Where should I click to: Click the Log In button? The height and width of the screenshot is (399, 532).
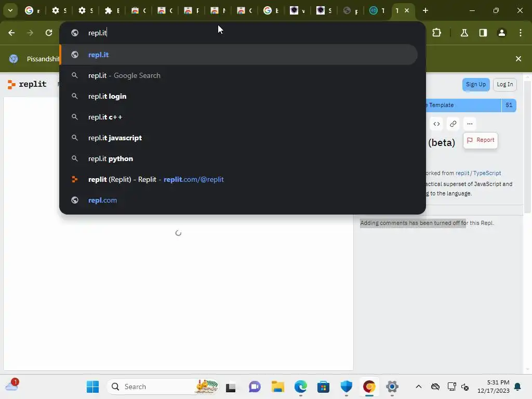pos(505,85)
